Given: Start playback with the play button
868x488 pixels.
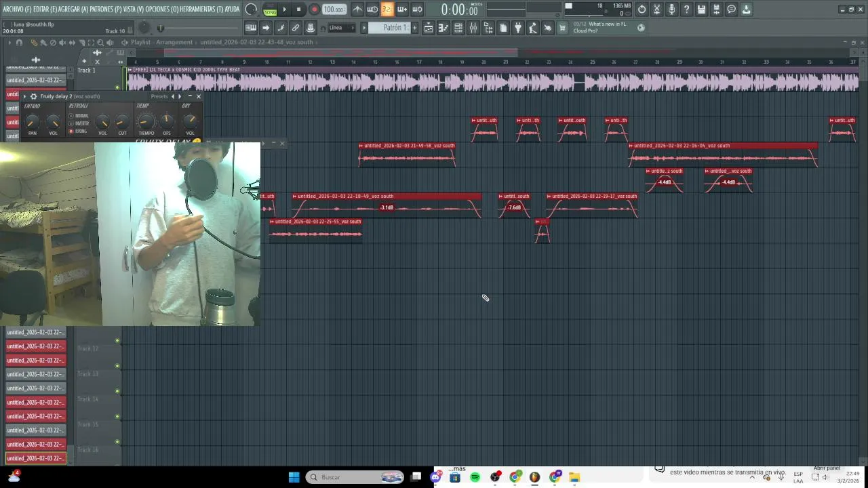Looking at the screenshot, I should (x=284, y=9).
